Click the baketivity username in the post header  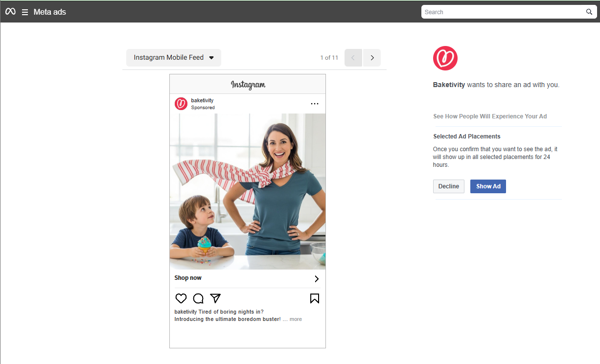pos(202,100)
